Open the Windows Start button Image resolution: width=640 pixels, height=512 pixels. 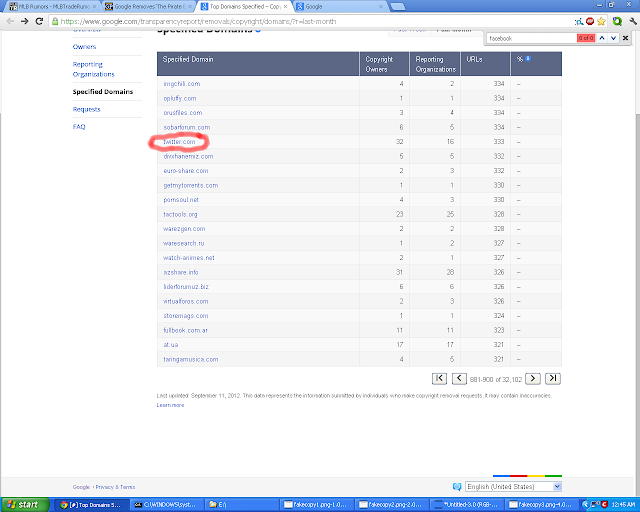click(x=24, y=505)
